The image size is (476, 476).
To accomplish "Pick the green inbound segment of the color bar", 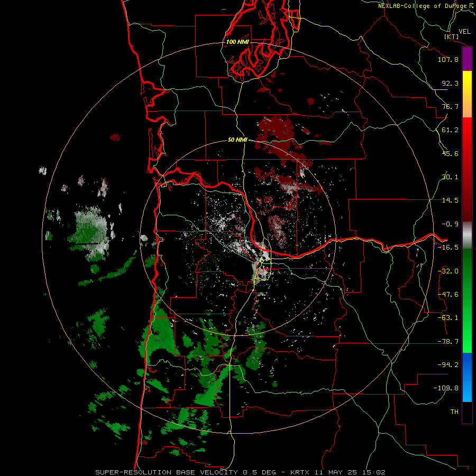I will tap(467, 300).
